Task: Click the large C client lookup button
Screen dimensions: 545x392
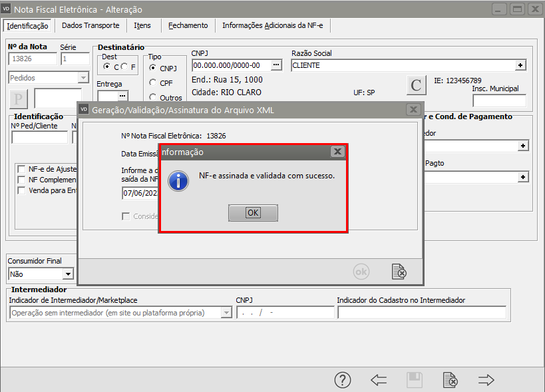Action: coord(417,85)
